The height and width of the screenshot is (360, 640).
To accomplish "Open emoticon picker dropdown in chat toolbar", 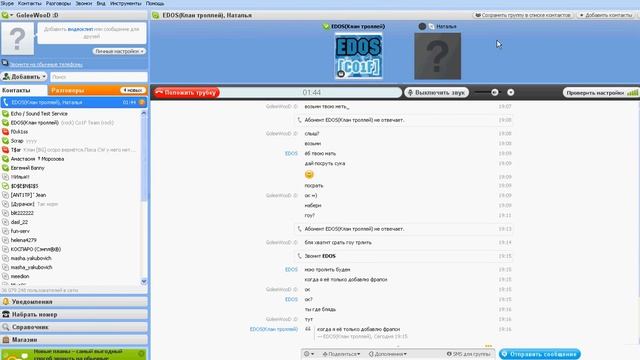I will [309, 354].
